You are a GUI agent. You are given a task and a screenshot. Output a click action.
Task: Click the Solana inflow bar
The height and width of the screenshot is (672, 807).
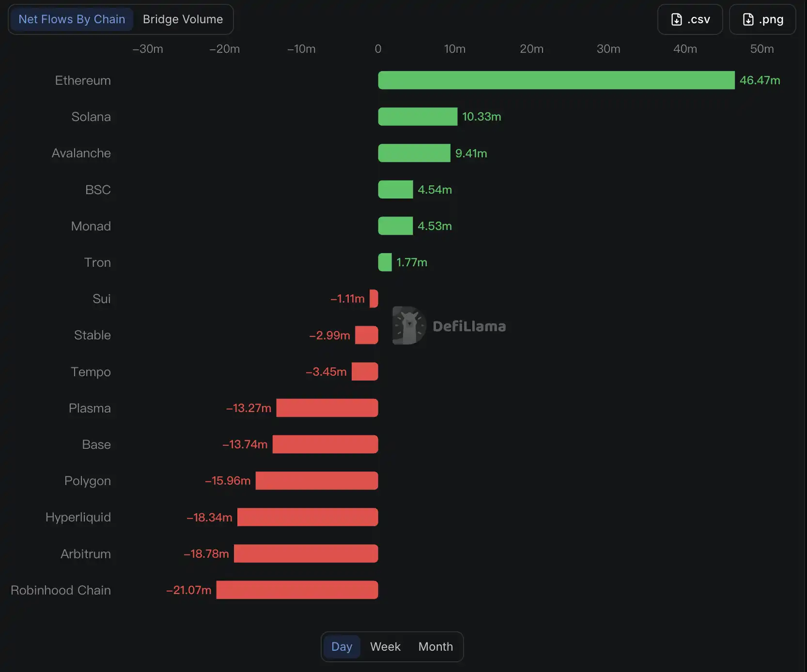418,117
